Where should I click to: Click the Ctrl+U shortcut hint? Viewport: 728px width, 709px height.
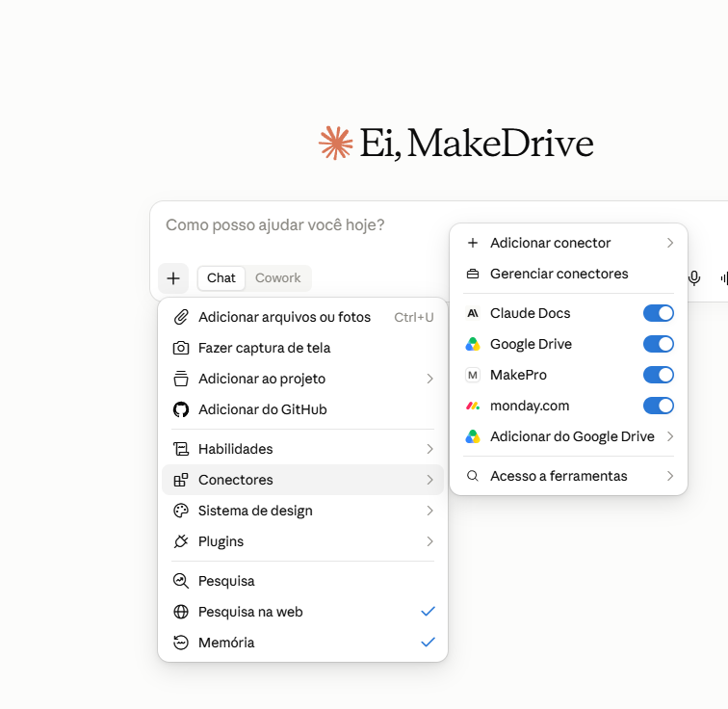(414, 317)
